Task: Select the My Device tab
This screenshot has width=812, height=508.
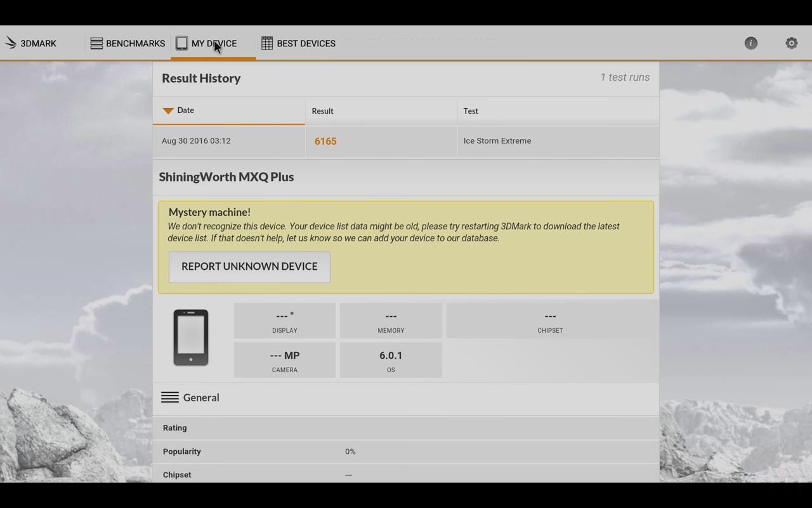Action: click(213, 43)
